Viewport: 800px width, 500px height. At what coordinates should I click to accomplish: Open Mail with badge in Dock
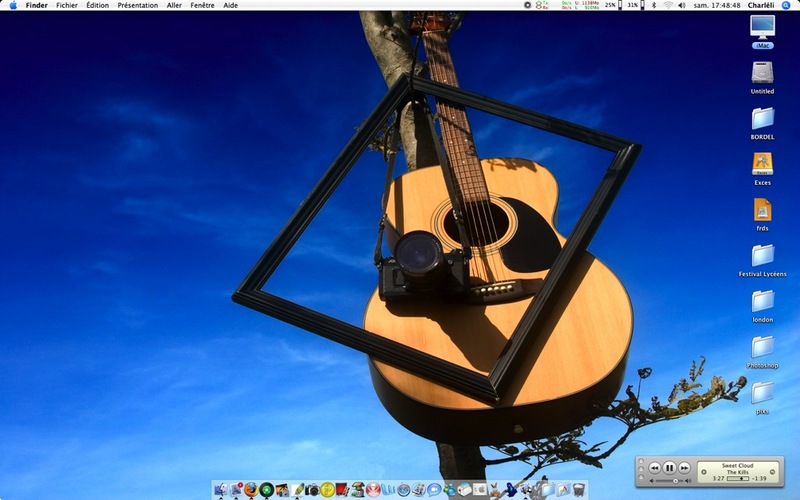(236, 490)
